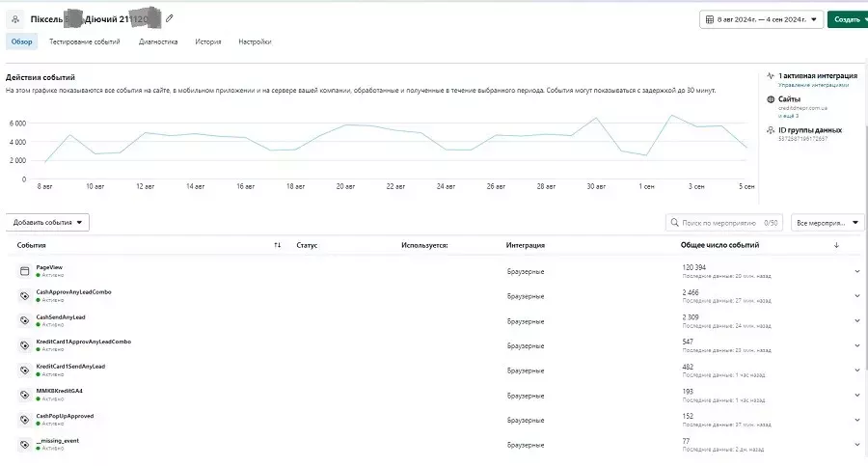Expand the PageView row chevron
The image size is (868, 466).
[x=857, y=271]
